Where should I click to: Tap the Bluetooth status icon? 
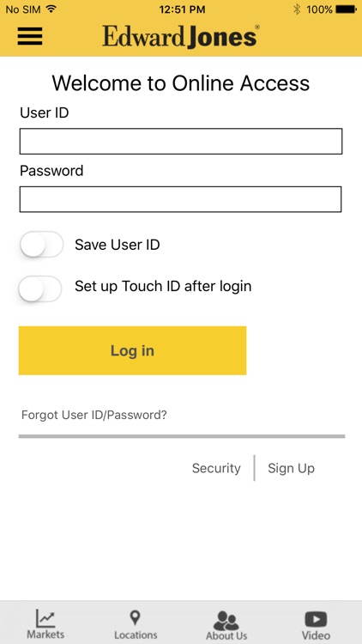(297, 9)
